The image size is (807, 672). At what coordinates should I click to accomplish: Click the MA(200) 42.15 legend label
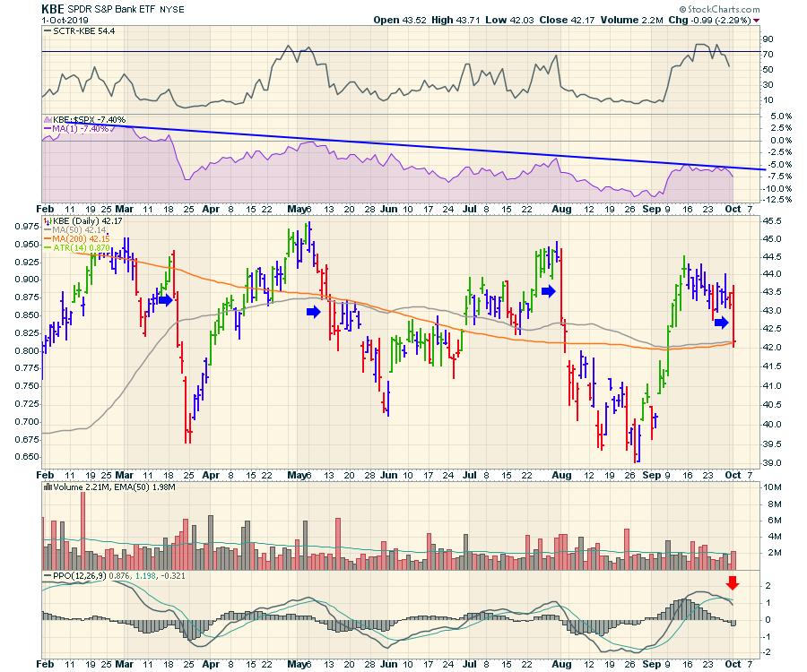(x=82, y=238)
